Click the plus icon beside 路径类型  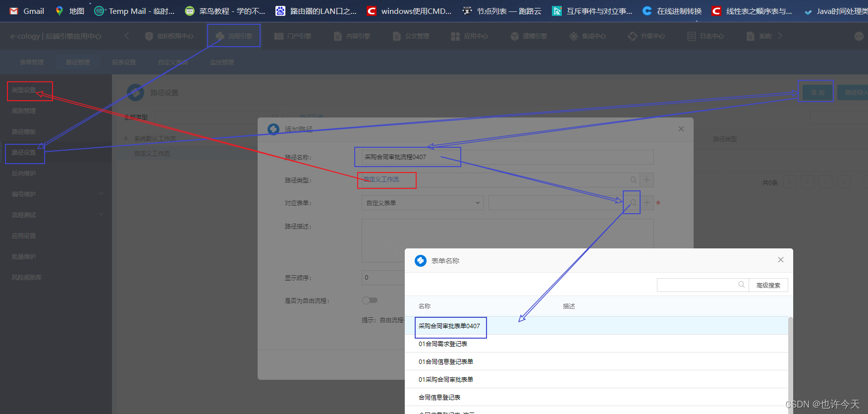(647, 180)
